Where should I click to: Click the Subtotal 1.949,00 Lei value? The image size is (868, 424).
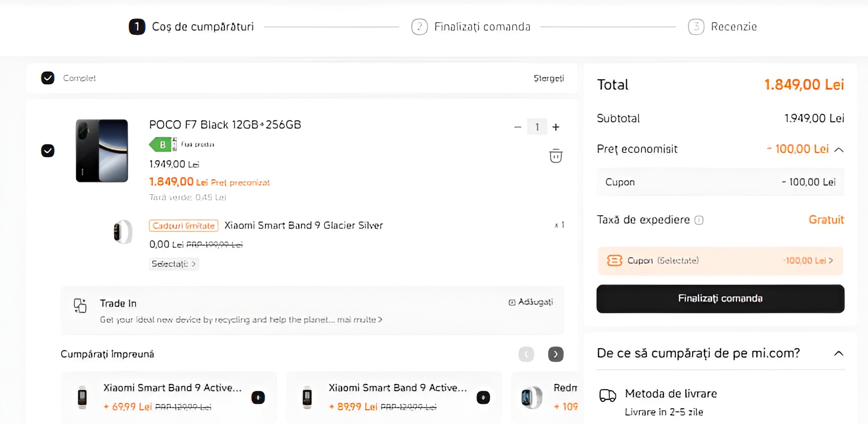tap(814, 119)
